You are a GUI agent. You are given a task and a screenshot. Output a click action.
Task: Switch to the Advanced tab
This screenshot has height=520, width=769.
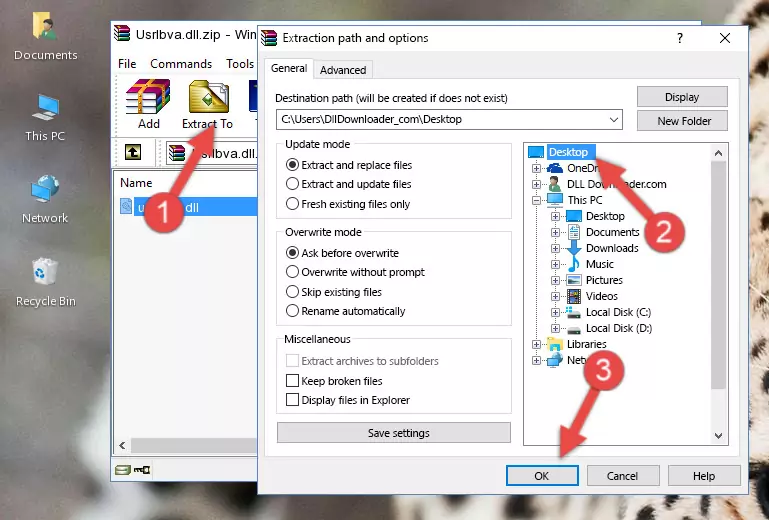tap(343, 70)
